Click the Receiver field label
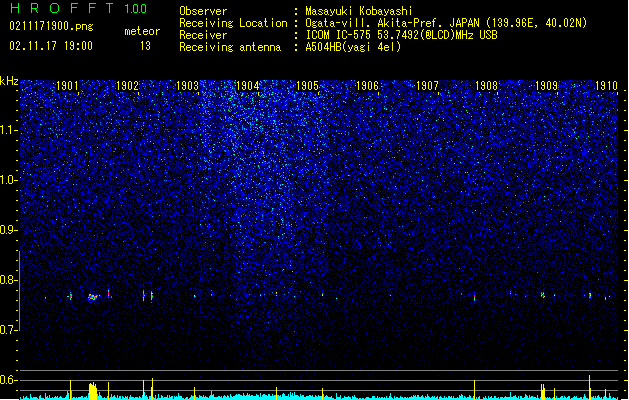The height and width of the screenshot is (400, 629). click(x=203, y=35)
